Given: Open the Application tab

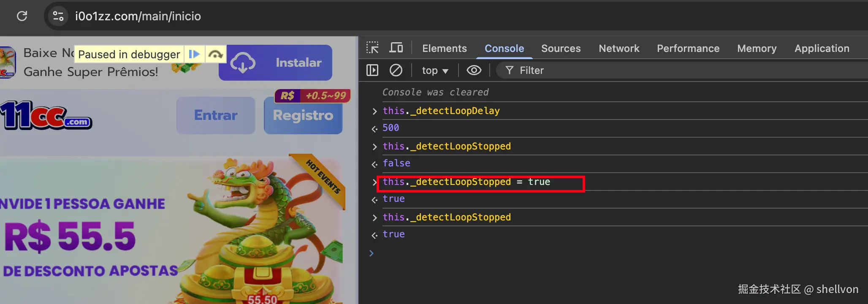Looking at the screenshot, I should point(822,48).
